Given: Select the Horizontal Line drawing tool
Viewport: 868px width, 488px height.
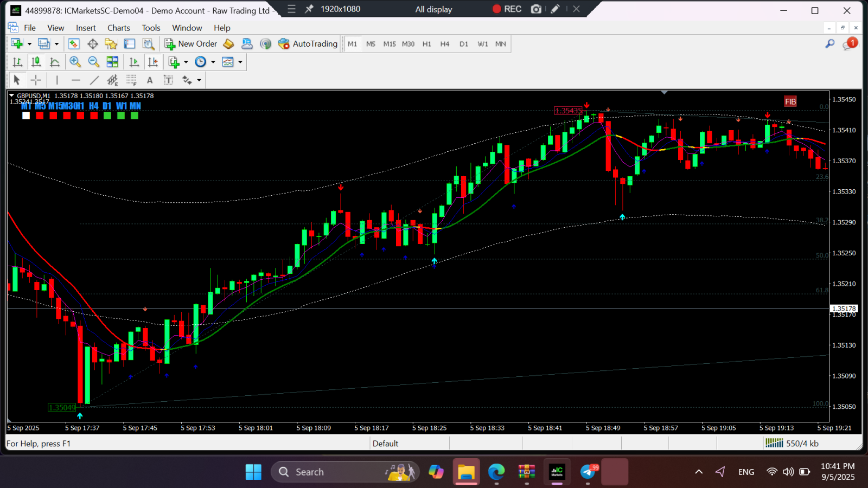Looking at the screenshot, I should pyautogui.click(x=76, y=80).
